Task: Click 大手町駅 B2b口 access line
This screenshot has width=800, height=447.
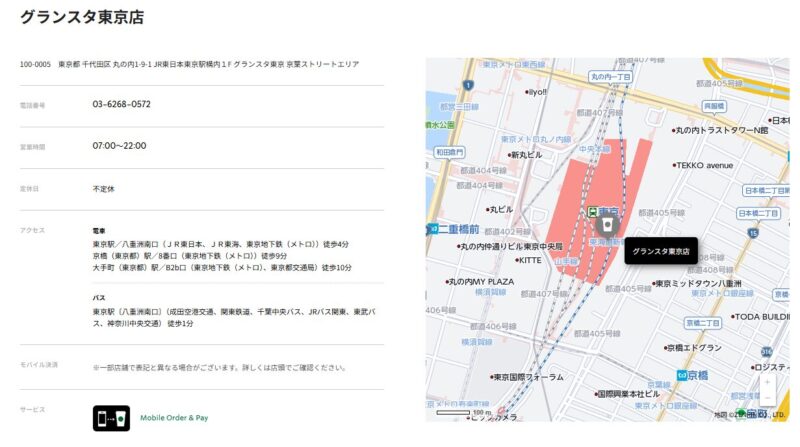Action: pos(222,267)
